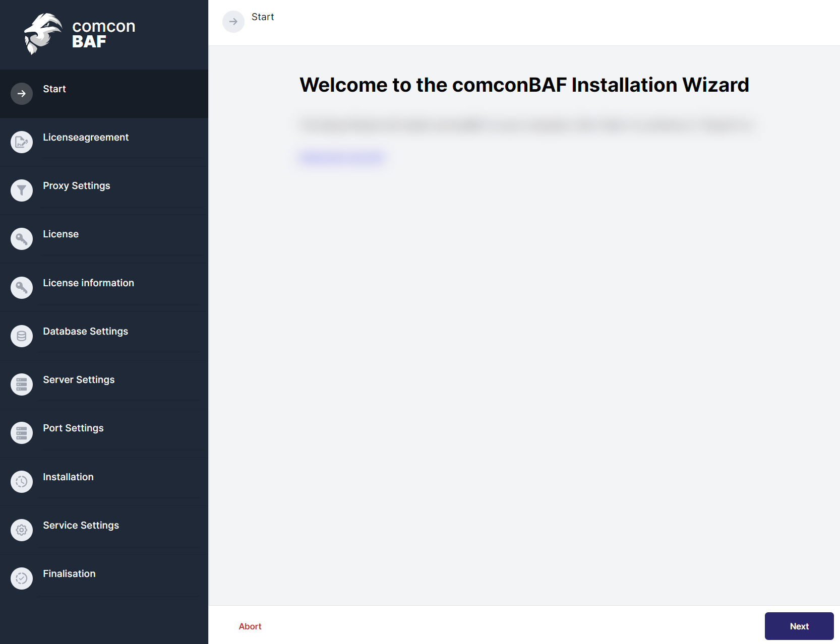Image resolution: width=840 pixels, height=644 pixels.
Task: Click the Database Settings cylinder icon
Action: tap(22, 336)
